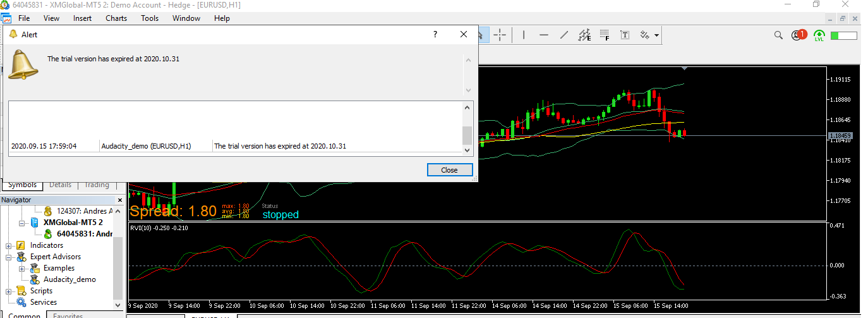Screen dimensions: 868x318
Task: Select the crosshair cursor tool
Action: 500,35
